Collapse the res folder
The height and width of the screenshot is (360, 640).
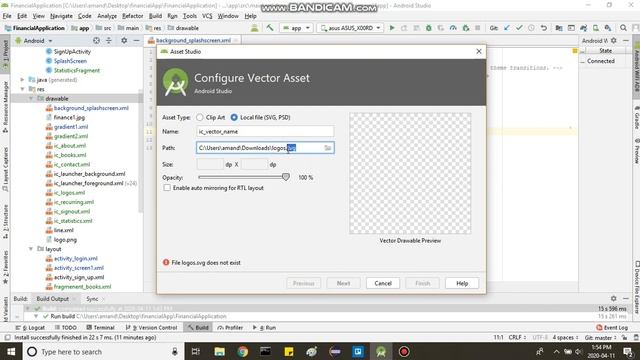click(22, 89)
